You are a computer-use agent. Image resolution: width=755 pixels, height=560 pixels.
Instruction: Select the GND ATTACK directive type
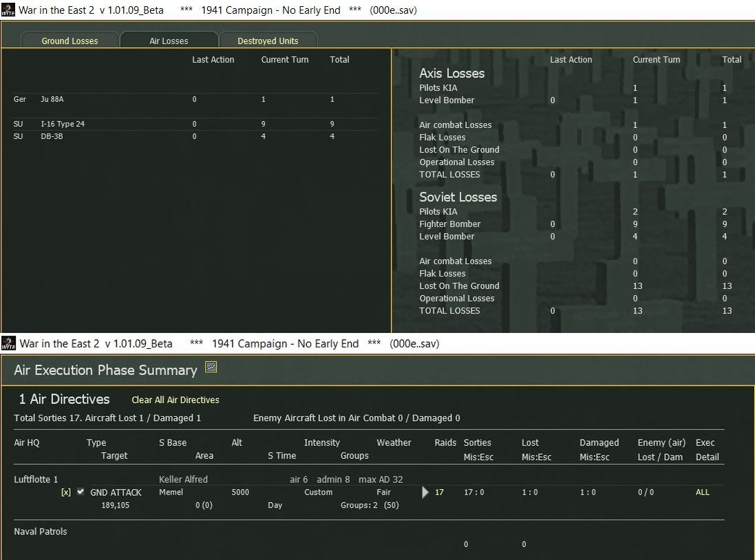click(116, 492)
